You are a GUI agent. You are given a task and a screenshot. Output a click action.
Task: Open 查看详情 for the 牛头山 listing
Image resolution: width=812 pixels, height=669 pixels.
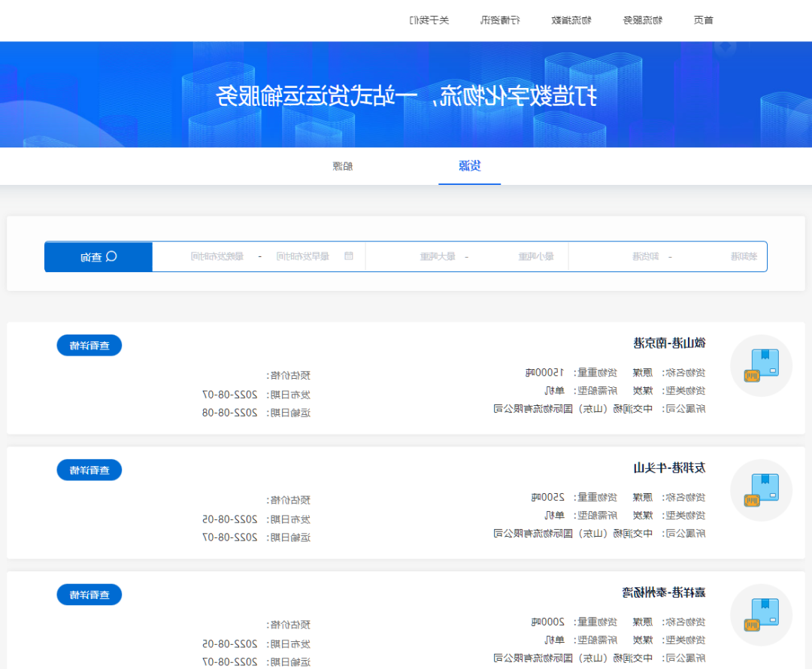[89, 469]
